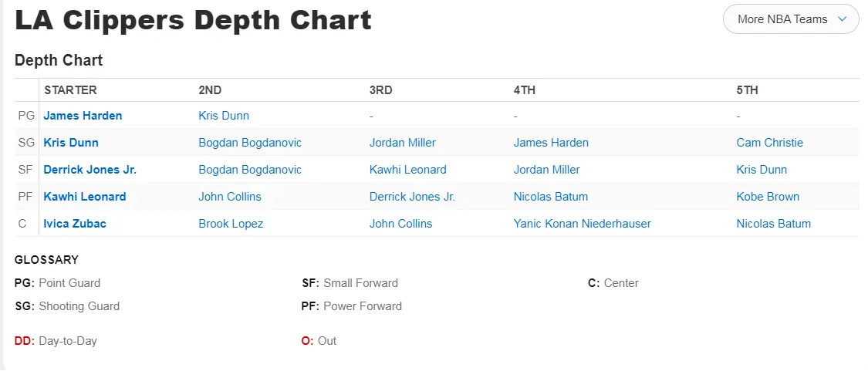Open starter Derrick Jones Jr. at small forward

(90, 170)
